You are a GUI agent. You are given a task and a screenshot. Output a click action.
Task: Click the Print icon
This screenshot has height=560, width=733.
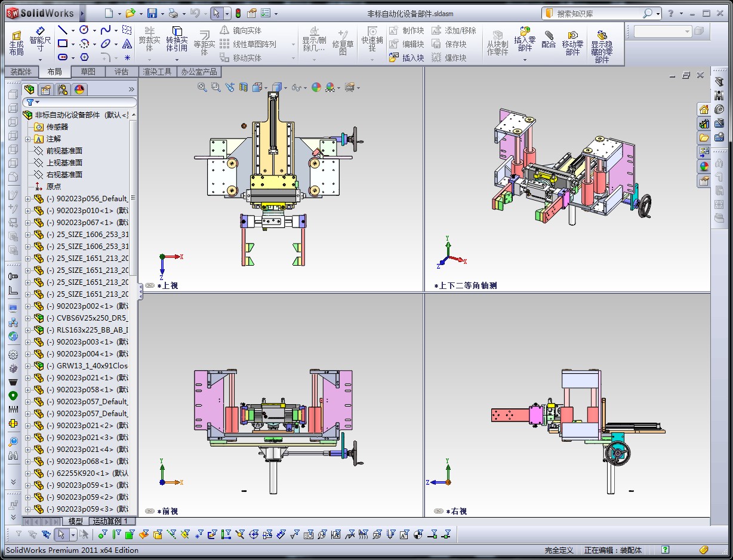coord(173,13)
